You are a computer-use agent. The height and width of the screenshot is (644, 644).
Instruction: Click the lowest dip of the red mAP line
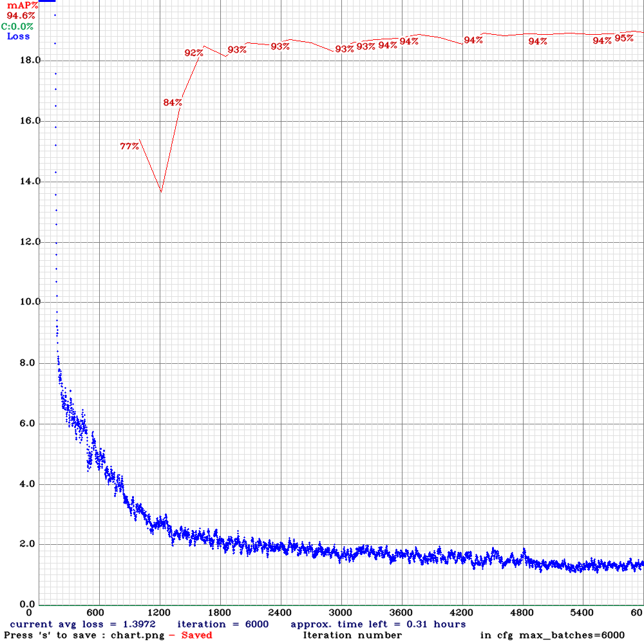tap(160, 191)
